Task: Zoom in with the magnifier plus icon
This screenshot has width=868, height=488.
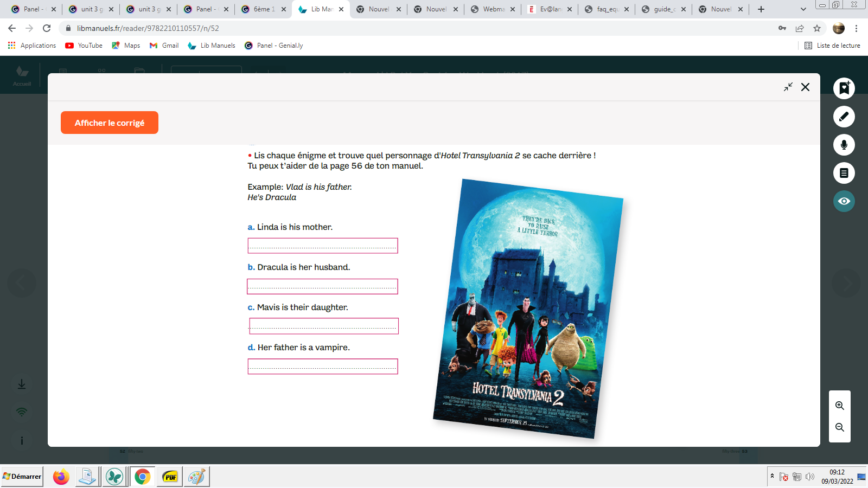Action: pyautogui.click(x=839, y=405)
